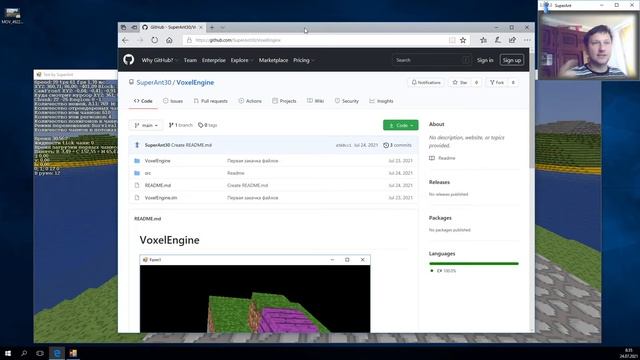Click the GitHub octocat logo
The image size is (640, 360).
[x=129, y=60]
